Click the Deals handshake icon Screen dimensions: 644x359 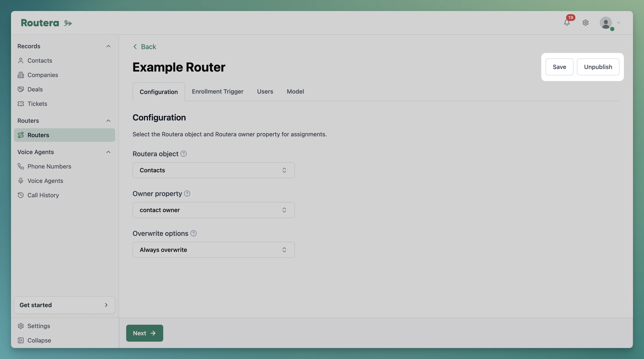21,89
